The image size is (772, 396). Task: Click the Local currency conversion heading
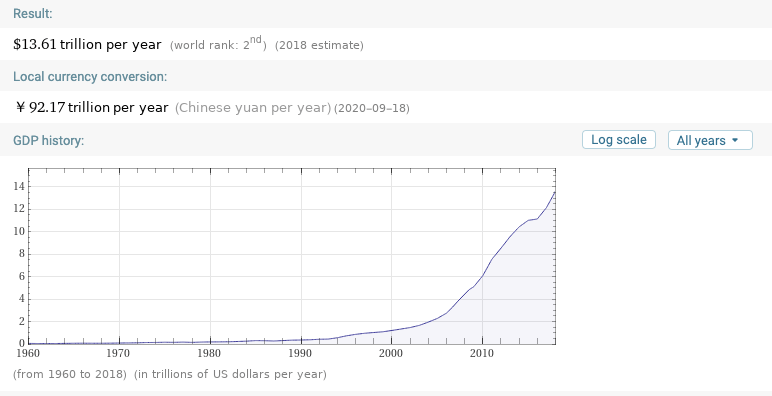(x=90, y=77)
